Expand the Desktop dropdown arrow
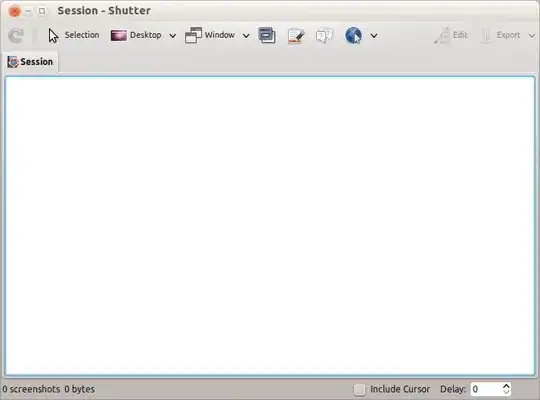This screenshot has height=400, width=540. click(x=173, y=35)
